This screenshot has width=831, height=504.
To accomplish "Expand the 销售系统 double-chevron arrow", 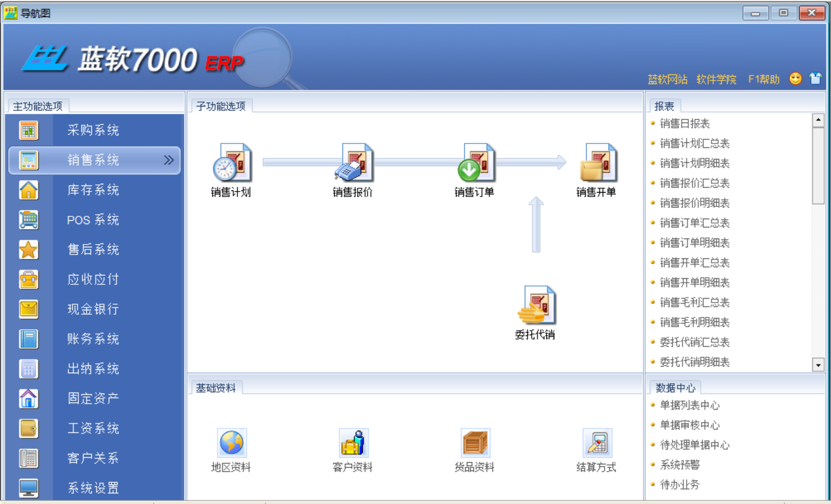I will pyautogui.click(x=169, y=160).
